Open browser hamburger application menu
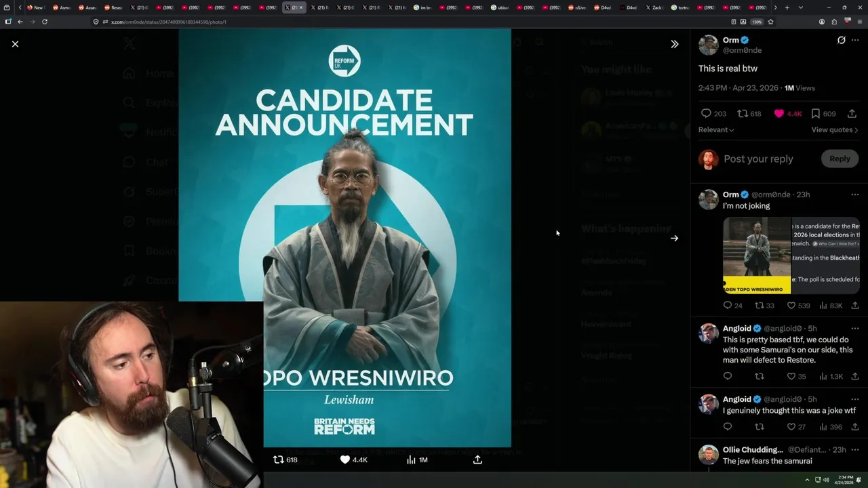Screen dimensions: 868x488 point(859,22)
